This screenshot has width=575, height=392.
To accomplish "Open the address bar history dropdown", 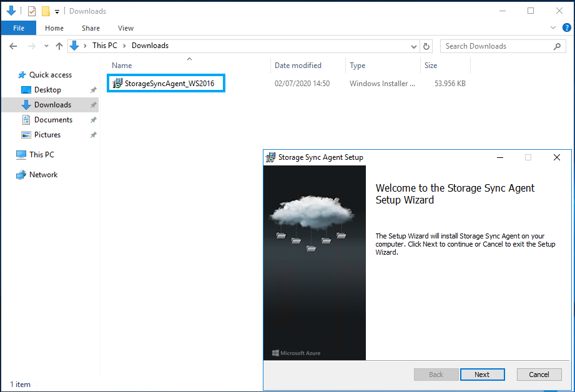I will [x=414, y=46].
